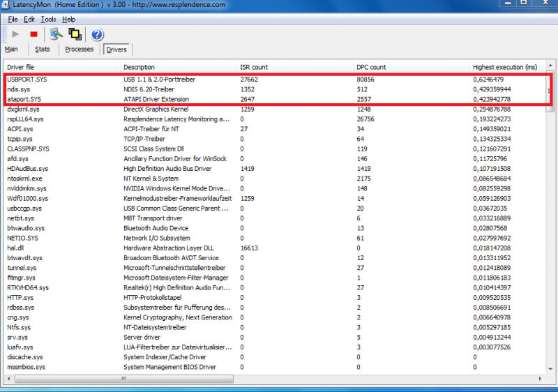Click the DPC count value 80856
Screen dimensions: 558x392
(x=365, y=80)
